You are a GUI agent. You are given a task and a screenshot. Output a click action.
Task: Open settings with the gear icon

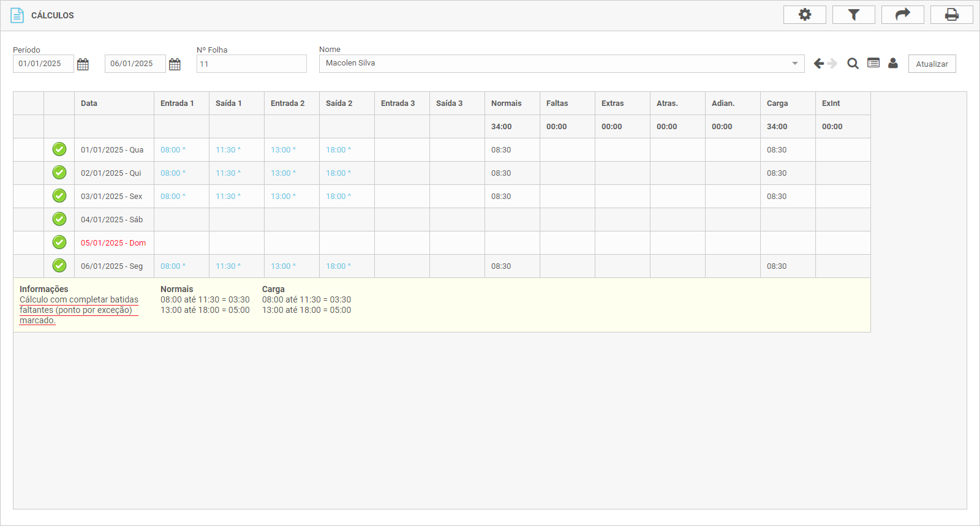coord(804,15)
